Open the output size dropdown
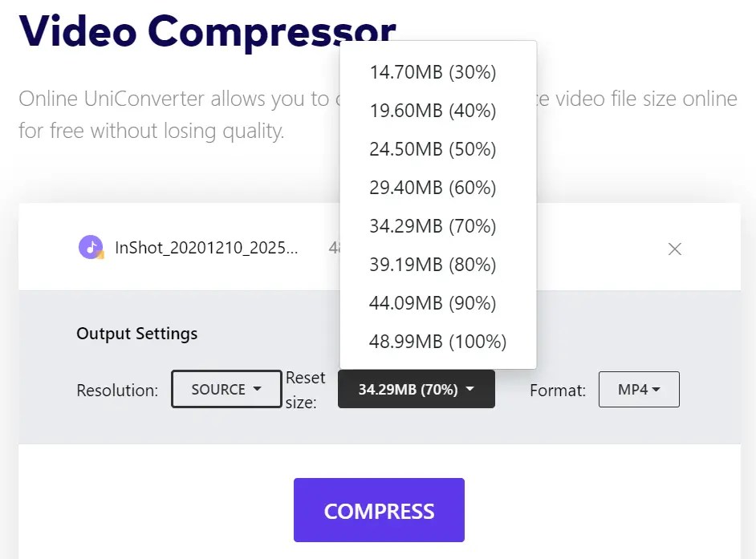Image resolution: width=756 pixels, height=559 pixels. coord(416,389)
